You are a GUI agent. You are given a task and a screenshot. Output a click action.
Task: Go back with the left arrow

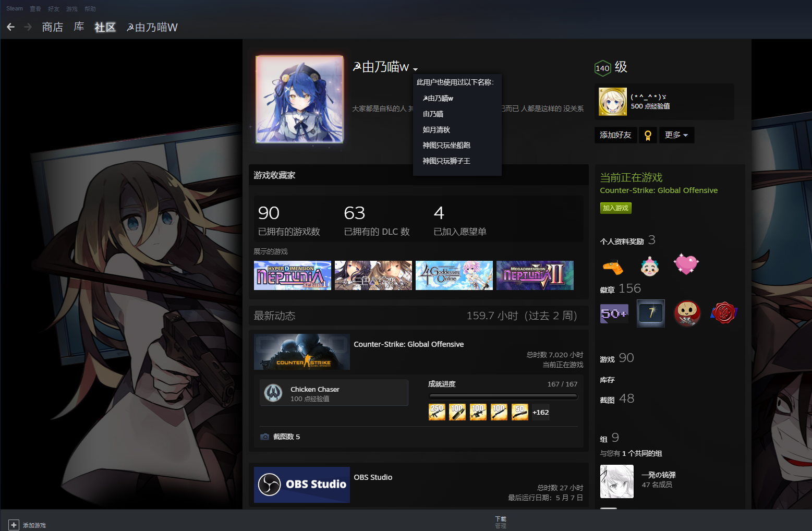pyautogui.click(x=10, y=27)
